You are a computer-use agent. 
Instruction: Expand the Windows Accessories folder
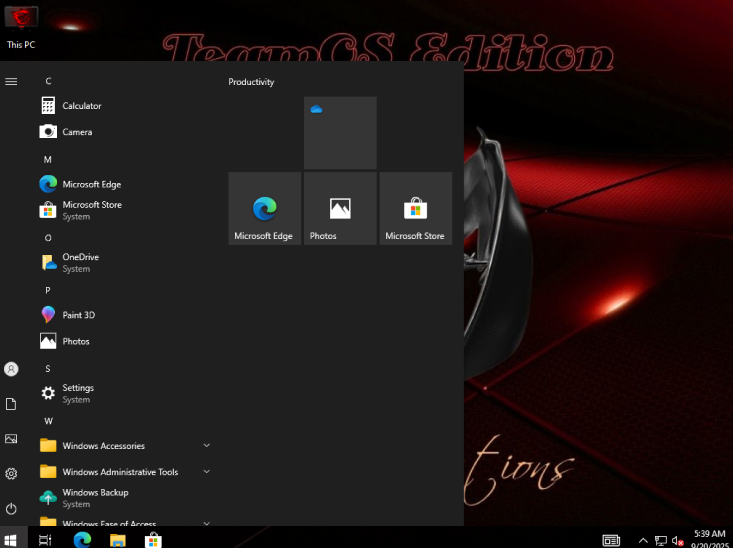125,446
